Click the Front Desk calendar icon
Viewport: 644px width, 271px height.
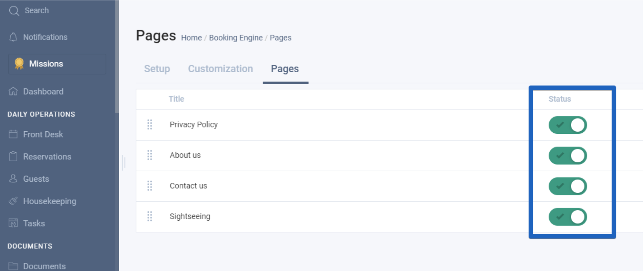point(13,134)
